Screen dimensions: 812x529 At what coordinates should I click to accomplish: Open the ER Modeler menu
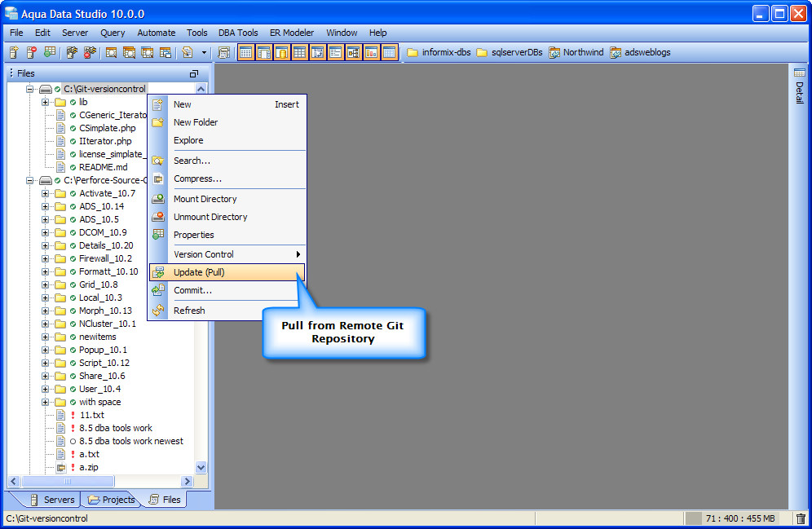292,33
